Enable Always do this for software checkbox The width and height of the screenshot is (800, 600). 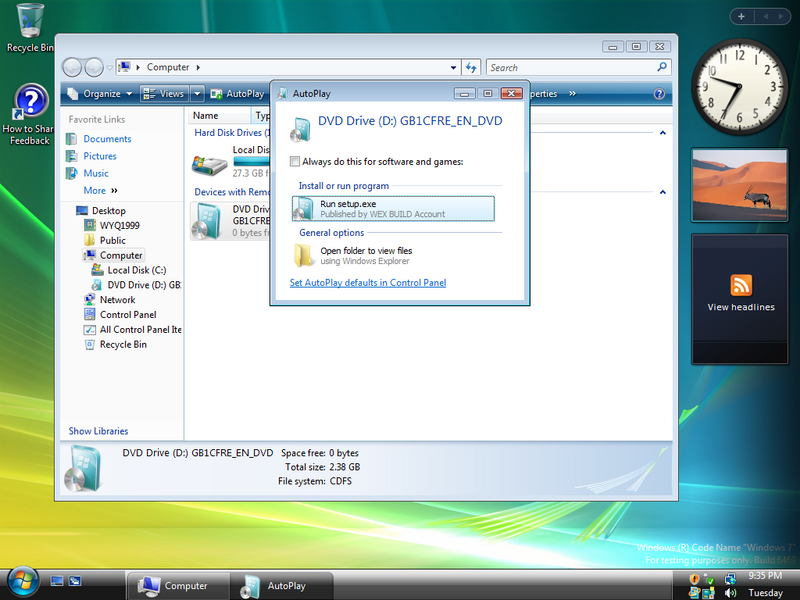(295, 161)
